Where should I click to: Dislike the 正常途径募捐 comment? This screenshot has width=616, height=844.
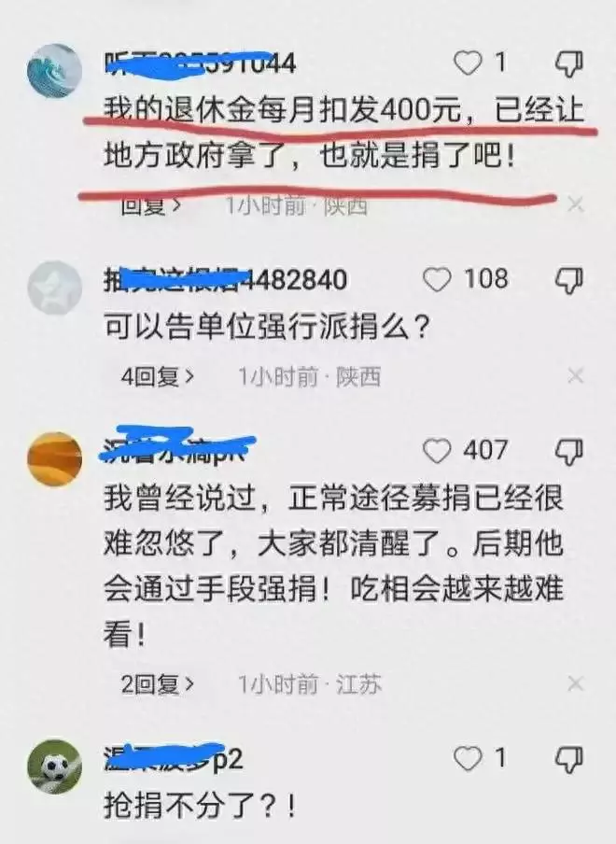point(569,452)
